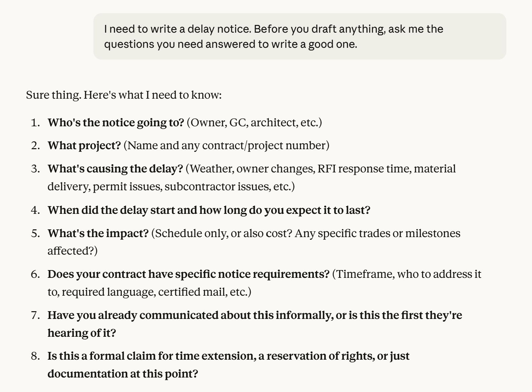Click list number 1 marker
The height and width of the screenshot is (392, 532).
(35, 123)
